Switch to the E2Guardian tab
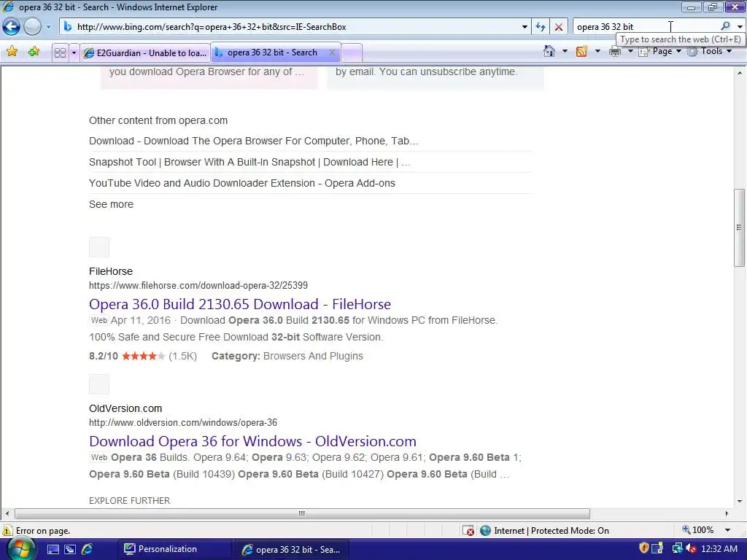 click(x=145, y=52)
